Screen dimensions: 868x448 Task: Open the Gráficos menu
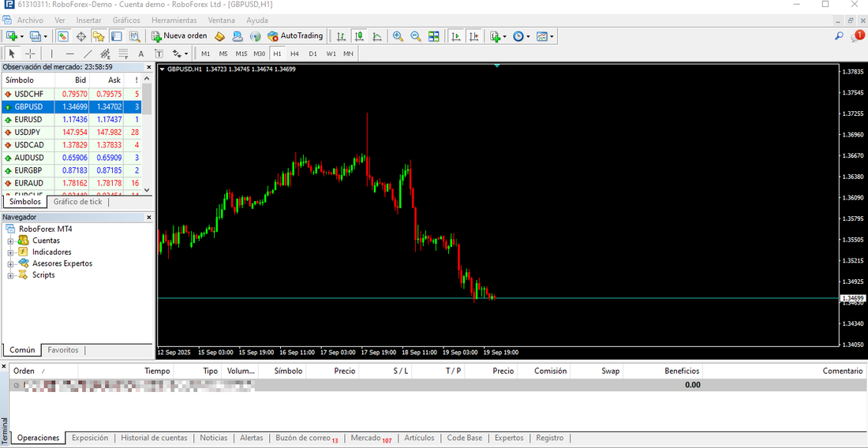tap(126, 20)
